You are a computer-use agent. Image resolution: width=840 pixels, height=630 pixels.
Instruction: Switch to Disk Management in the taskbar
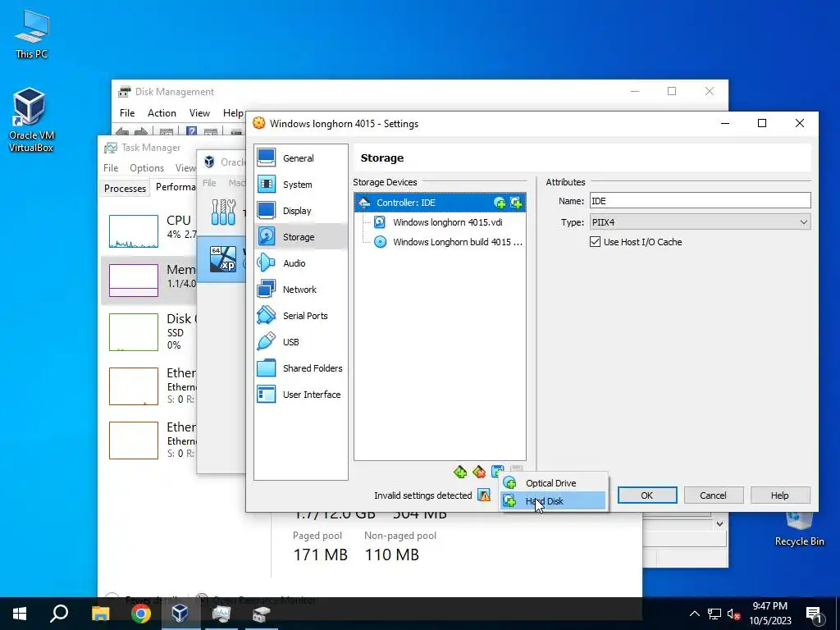[x=261, y=614]
